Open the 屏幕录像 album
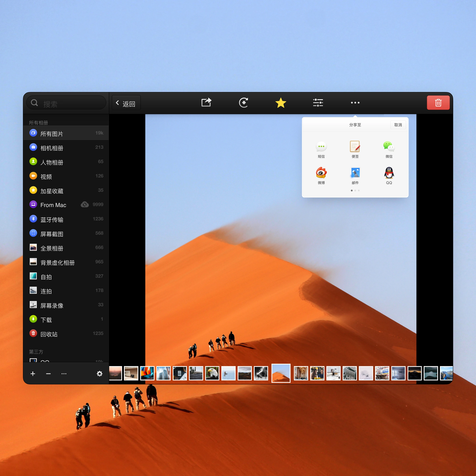 (66, 305)
